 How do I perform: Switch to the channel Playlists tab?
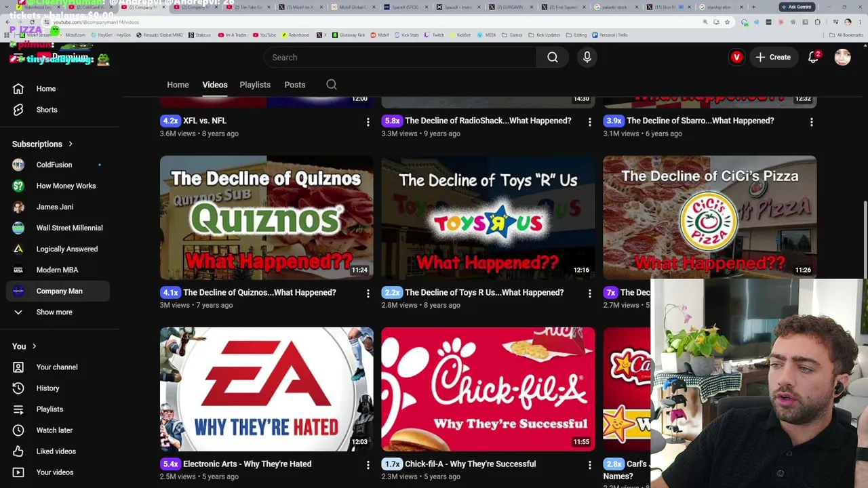(x=255, y=85)
